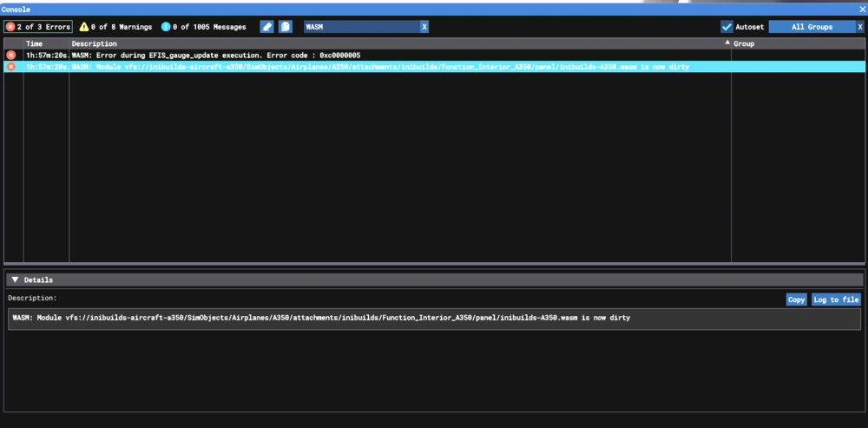Toggle the Messages filter info icon
868x428 pixels.
point(166,27)
